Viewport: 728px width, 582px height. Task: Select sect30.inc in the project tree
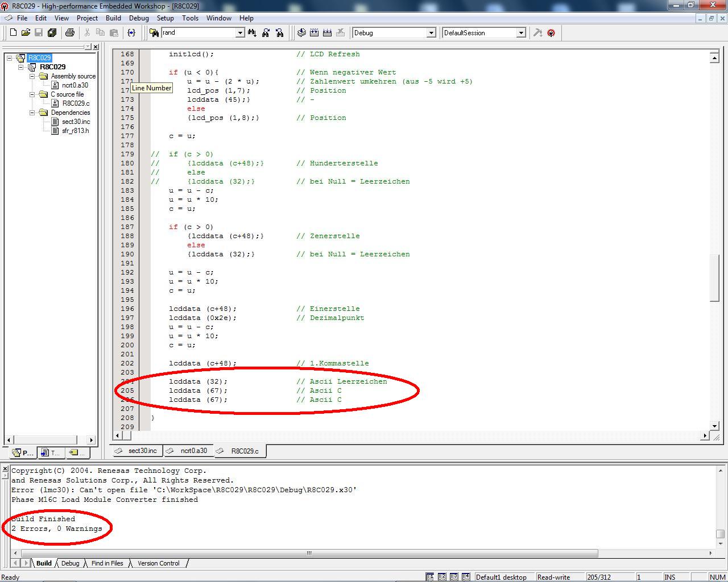76,122
